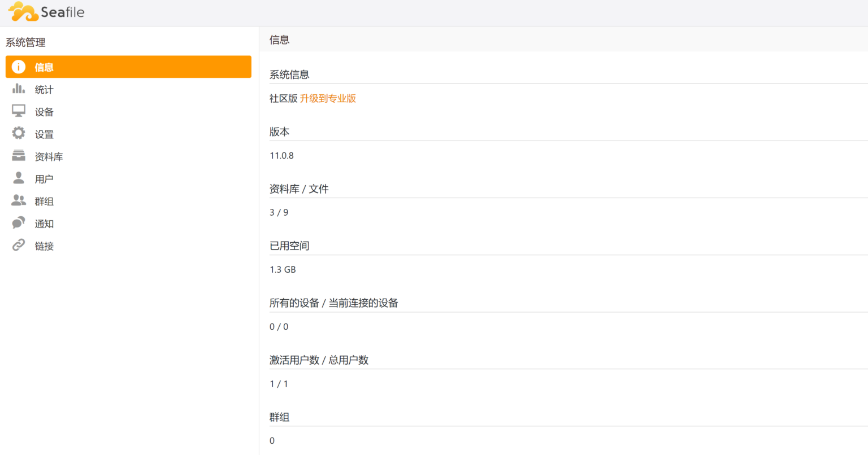
Task: Open the 设备 page from sidebar
Action: [44, 111]
